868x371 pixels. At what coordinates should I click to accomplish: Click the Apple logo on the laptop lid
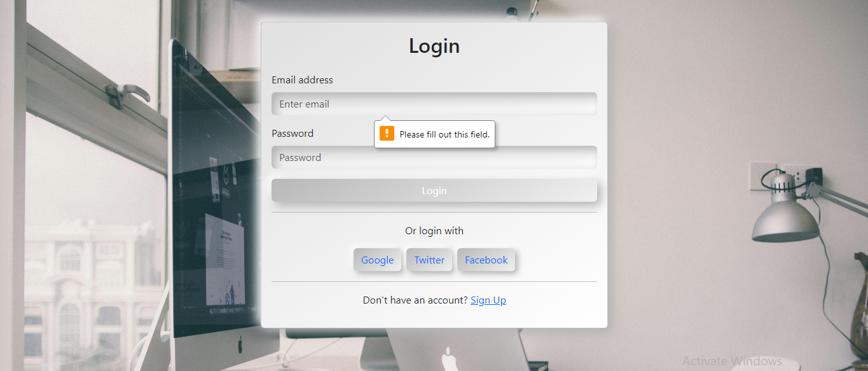pyautogui.click(x=451, y=359)
